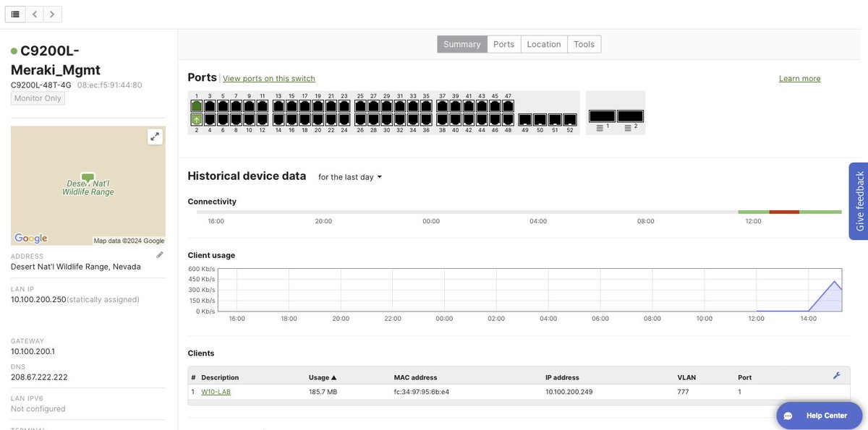Edit the address with pencil icon
Screen dimensions: 868x430
[160, 255]
